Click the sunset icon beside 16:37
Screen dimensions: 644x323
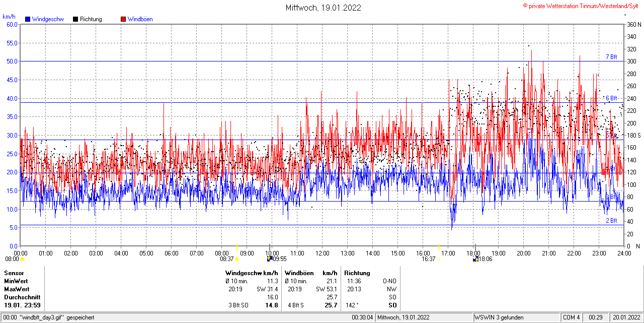tap(439, 259)
